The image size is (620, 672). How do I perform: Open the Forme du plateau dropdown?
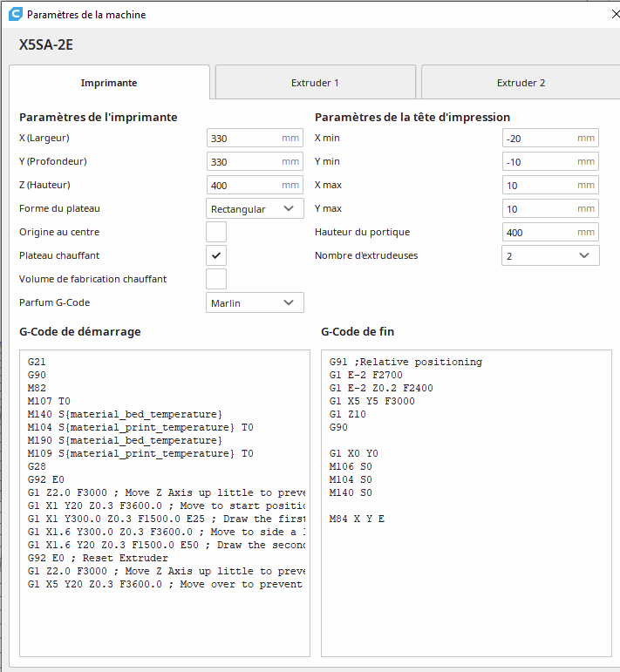(x=255, y=208)
